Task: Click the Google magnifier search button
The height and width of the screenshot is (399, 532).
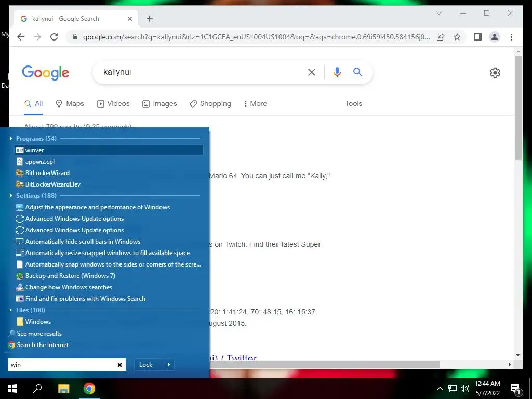Action: (x=357, y=72)
